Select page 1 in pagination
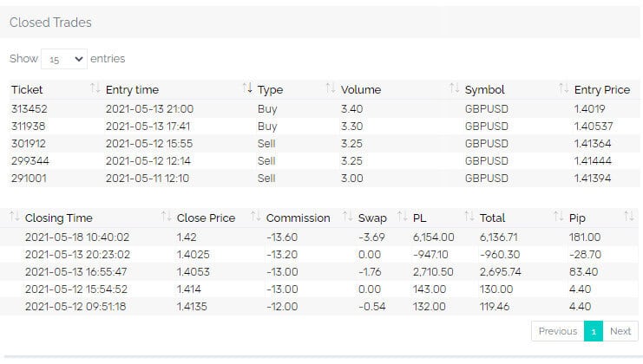The width and height of the screenshot is (643, 364). 594,331
